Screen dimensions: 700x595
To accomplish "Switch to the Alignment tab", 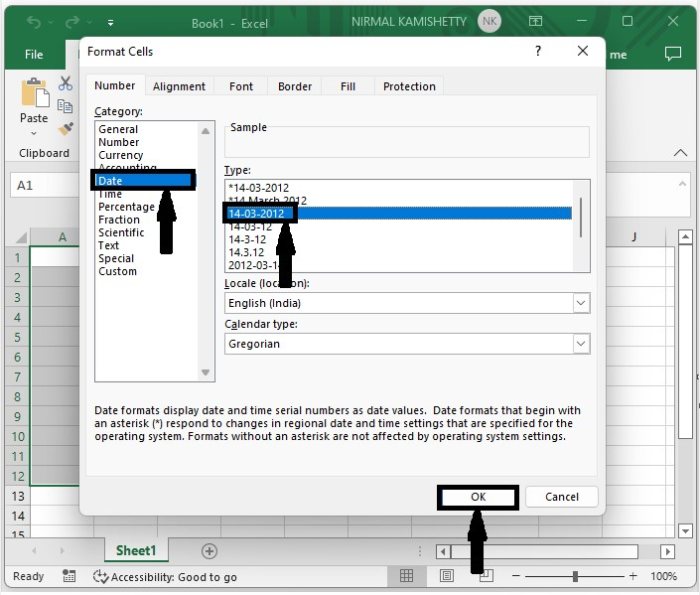I will 179,86.
